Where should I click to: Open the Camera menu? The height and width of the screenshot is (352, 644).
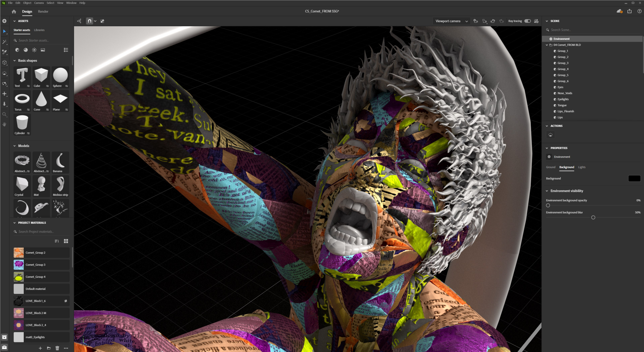[x=39, y=3]
